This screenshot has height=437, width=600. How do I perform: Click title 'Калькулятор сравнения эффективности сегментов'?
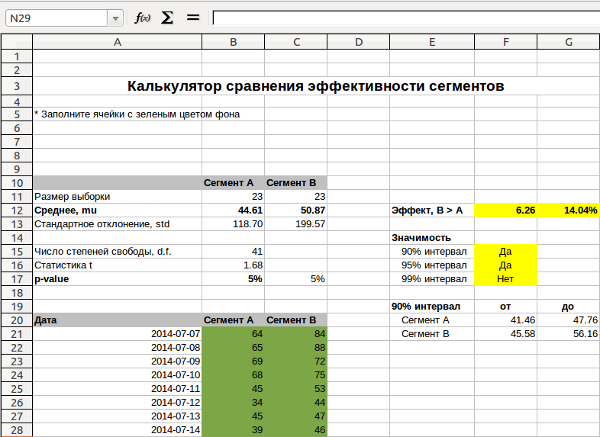[316, 86]
